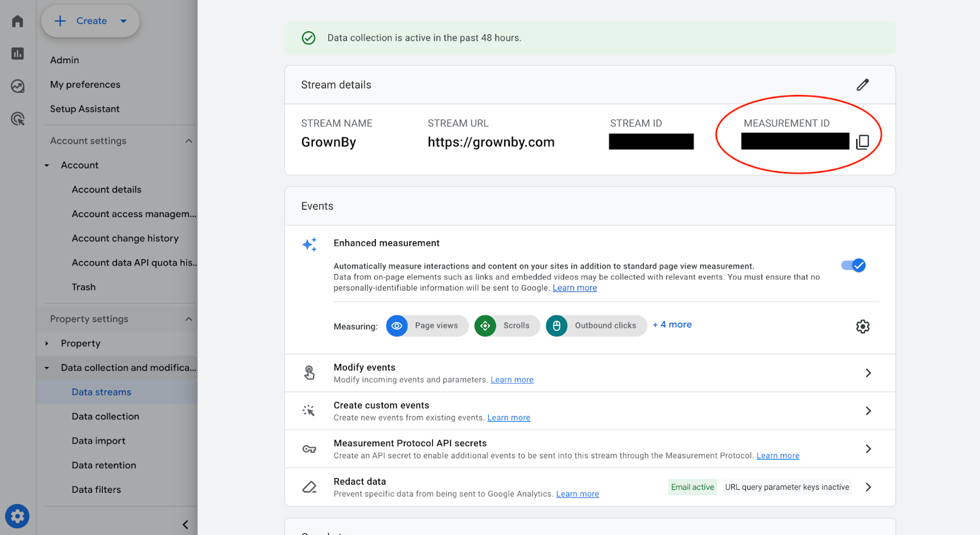Open the Create dropdown button
Image resolution: width=980 pixels, height=535 pixels.
[91, 21]
